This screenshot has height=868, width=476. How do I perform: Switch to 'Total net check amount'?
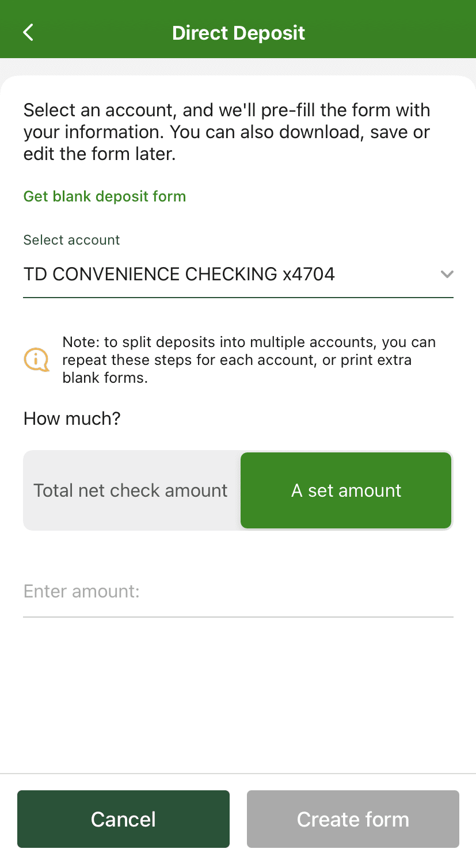point(130,490)
